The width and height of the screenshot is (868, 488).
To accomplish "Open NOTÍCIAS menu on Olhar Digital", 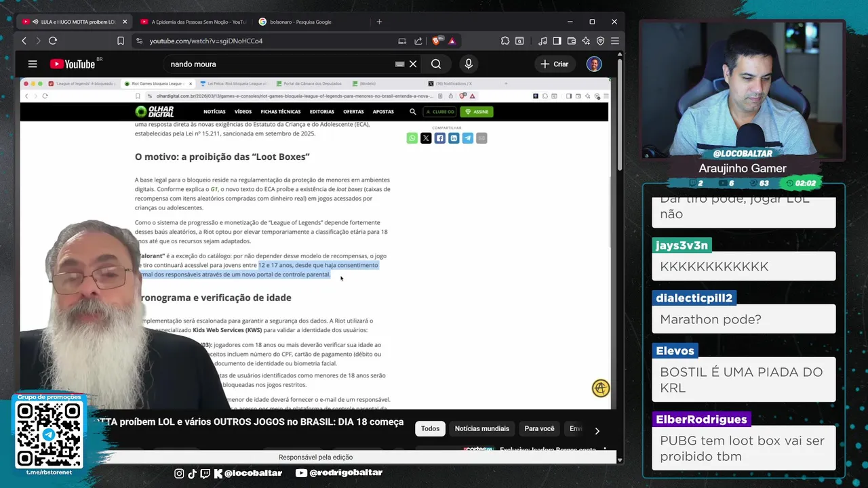I will [x=214, y=112].
